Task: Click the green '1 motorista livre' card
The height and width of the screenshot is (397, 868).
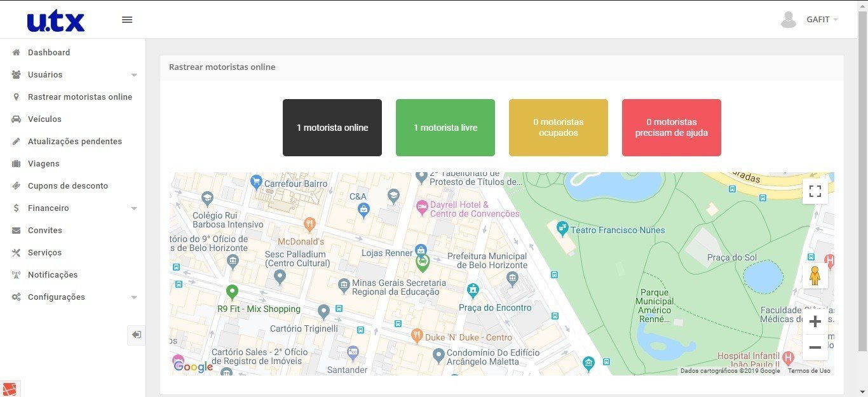Action: 445,128
